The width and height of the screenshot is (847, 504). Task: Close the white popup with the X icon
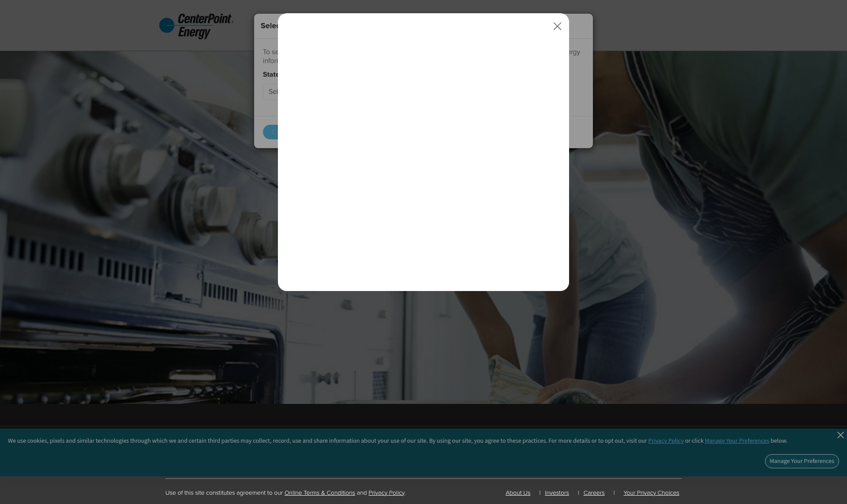click(557, 26)
